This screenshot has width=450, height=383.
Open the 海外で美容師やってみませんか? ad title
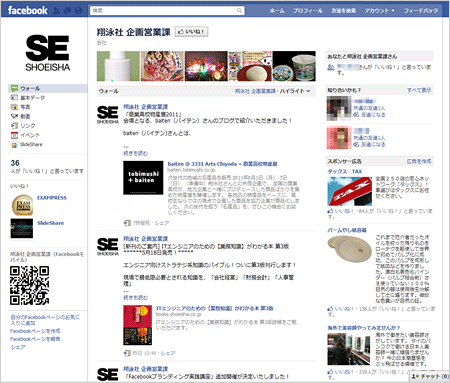click(364, 328)
